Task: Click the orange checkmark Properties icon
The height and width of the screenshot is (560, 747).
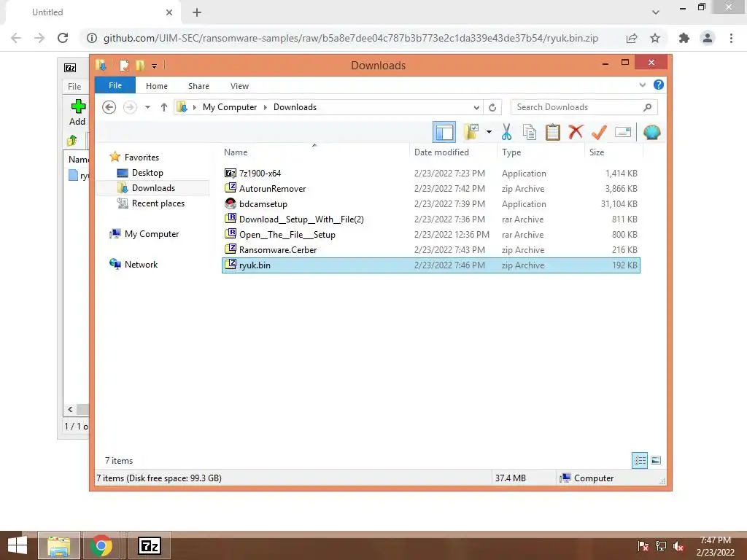Action: click(x=599, y=132)
